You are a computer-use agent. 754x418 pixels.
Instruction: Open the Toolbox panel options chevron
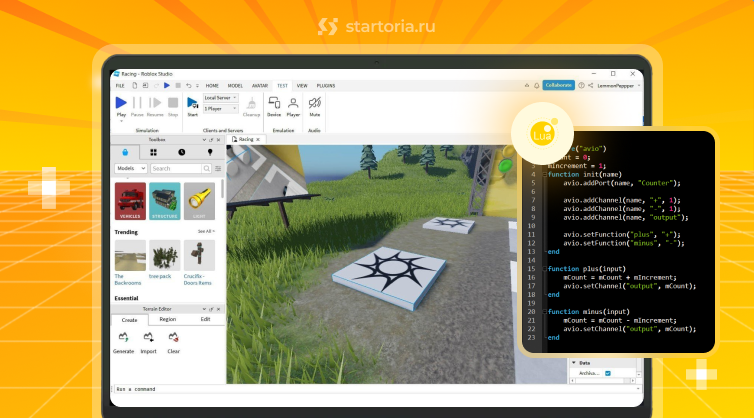point(204,139)
